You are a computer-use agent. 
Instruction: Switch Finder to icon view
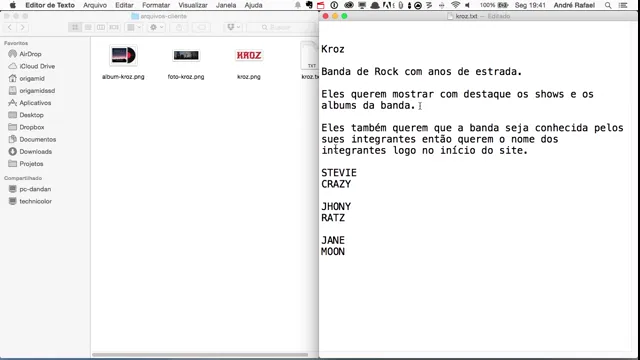75,27
